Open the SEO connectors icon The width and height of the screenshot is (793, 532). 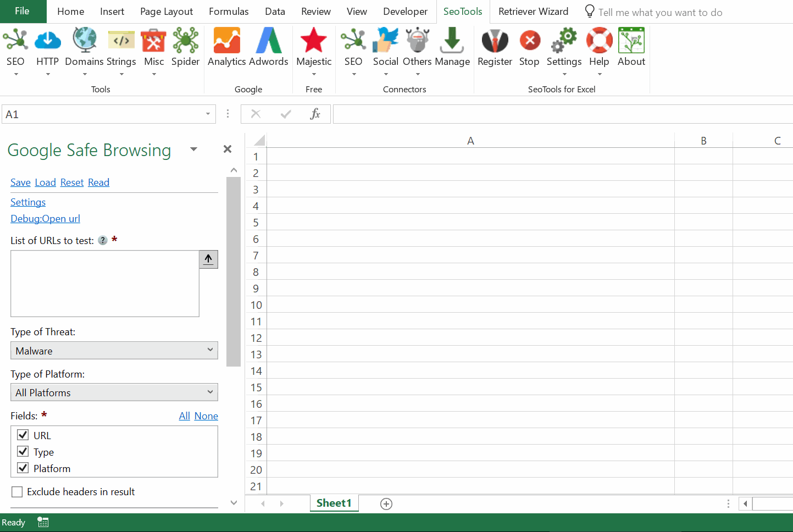(x=353, y=41)
